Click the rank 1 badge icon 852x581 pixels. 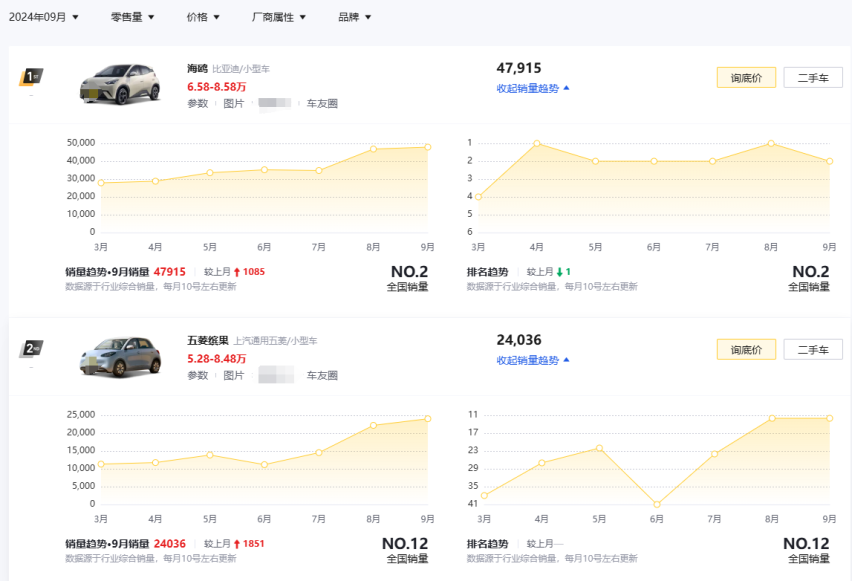(x=31, y=77)
